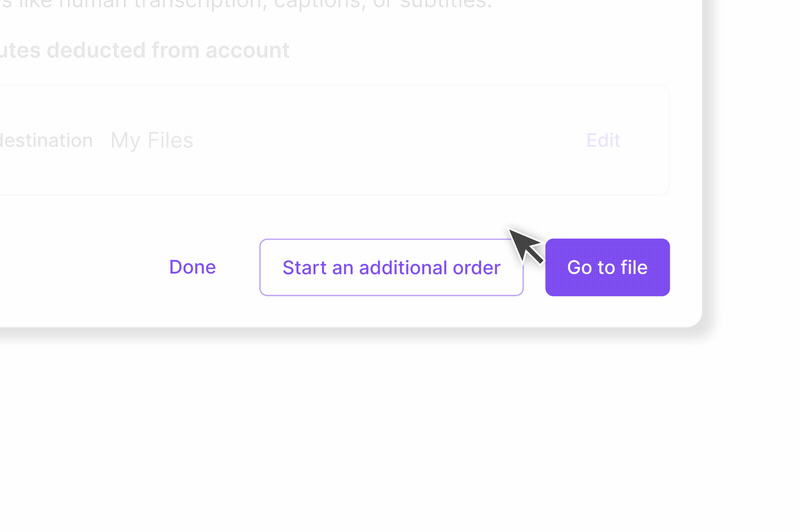800x532 pixels.
Task: Click the Destination label
Action: (x=46, y=141)
